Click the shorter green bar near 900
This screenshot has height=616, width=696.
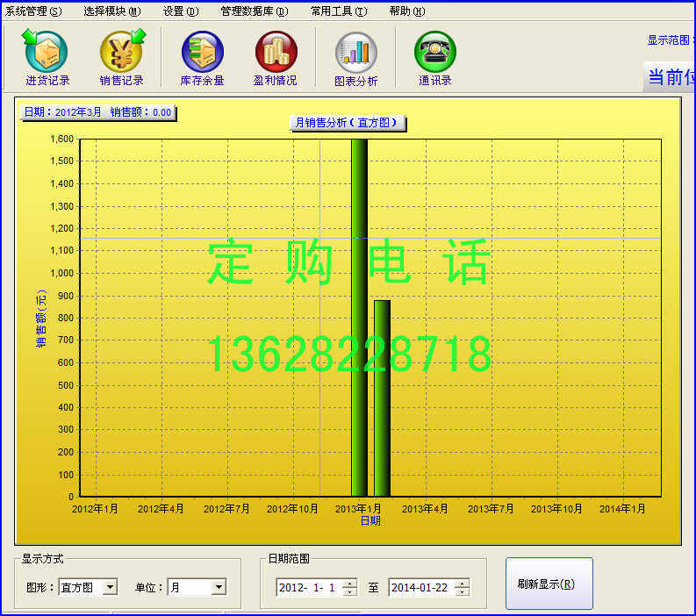pos(382,398)
